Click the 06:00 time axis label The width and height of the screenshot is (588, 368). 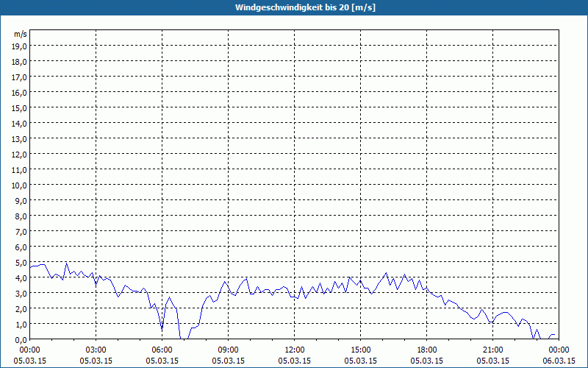162,350
